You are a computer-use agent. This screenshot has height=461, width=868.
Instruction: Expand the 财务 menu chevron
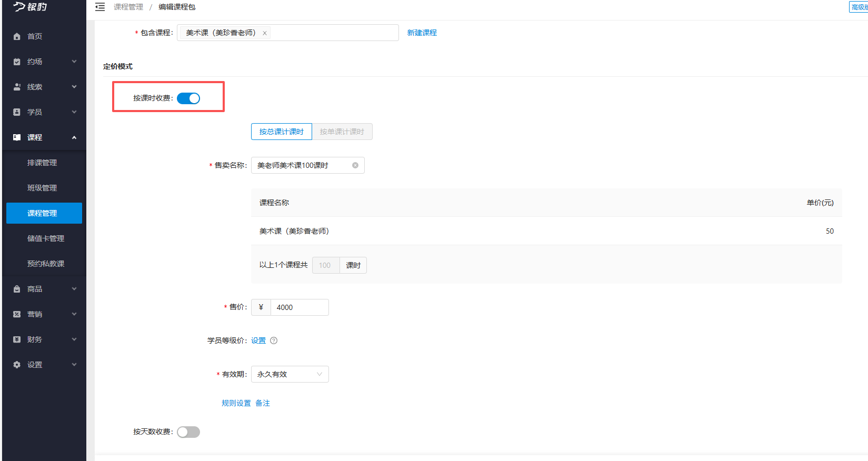click(74, 339)
